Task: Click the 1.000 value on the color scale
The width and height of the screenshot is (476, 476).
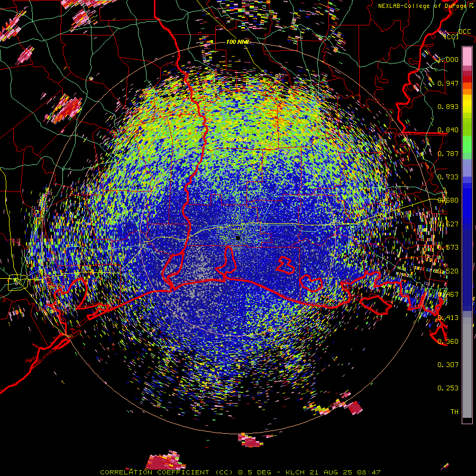Action: pos(448,59)
